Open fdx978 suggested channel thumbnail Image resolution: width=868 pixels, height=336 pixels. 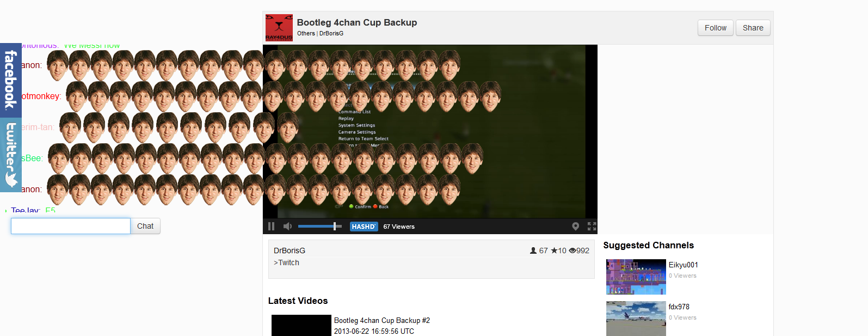[636, 319]
